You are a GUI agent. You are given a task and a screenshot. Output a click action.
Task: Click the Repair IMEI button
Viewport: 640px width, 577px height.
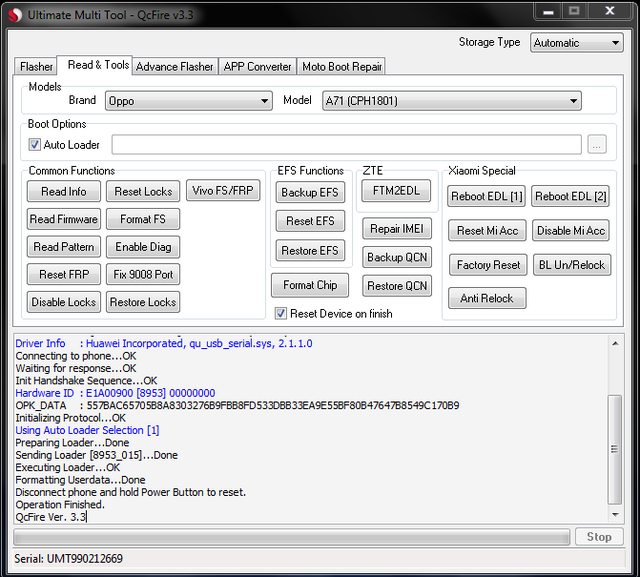click(x=397, y=229)
